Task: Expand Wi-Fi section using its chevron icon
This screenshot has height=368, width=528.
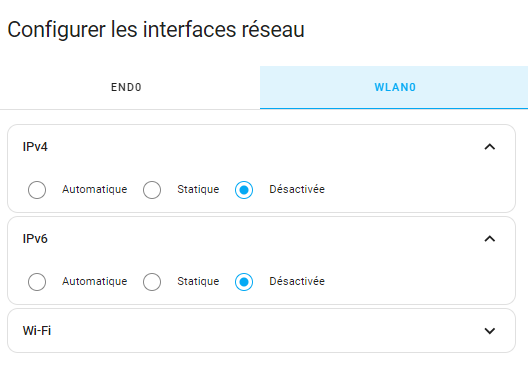Action: [x=490, y=331]
